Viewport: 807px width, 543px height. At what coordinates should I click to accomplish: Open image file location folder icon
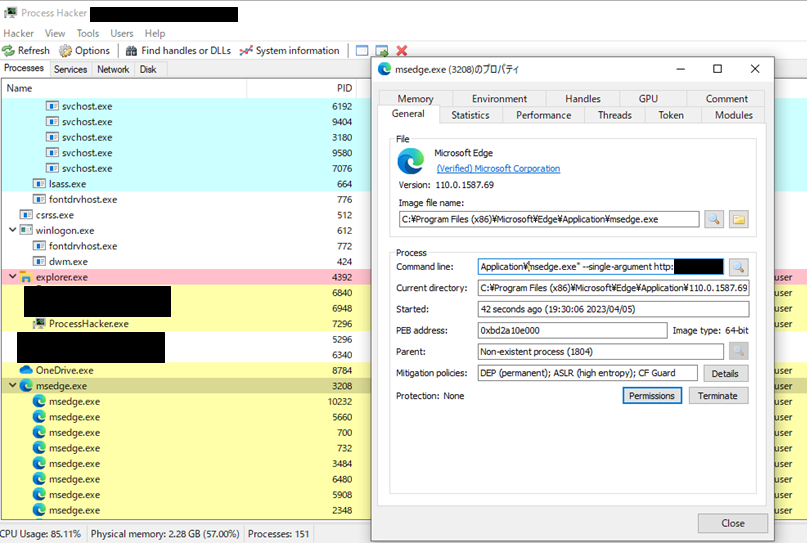pyautogui.click(x=739, y=219)
